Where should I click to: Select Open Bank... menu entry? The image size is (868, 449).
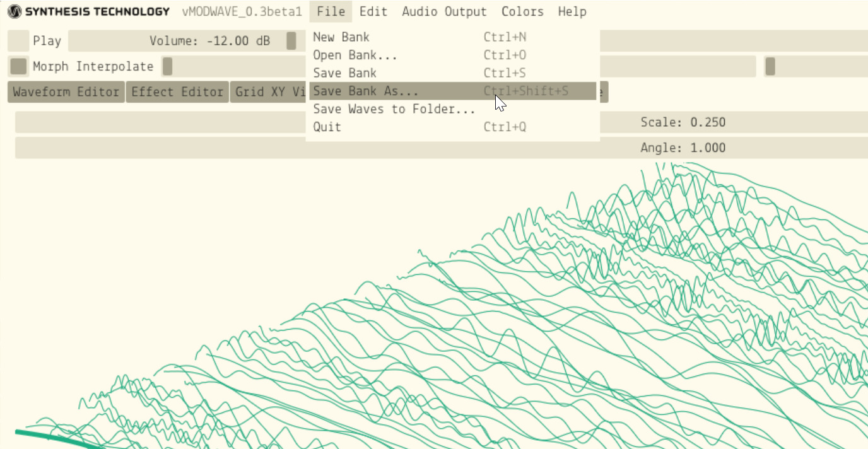[x=453, y=55]
